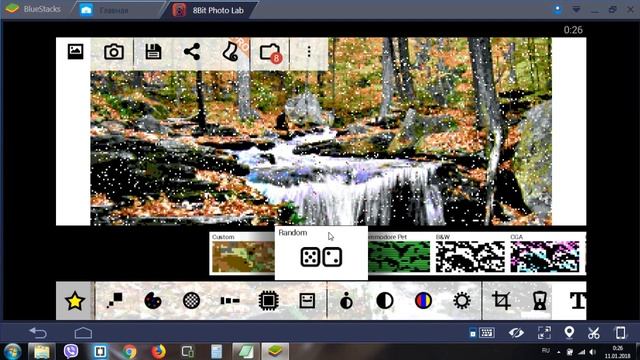Select the yellow star favorites tool
This screenshot has height=360, width=640.
point(75,301)
